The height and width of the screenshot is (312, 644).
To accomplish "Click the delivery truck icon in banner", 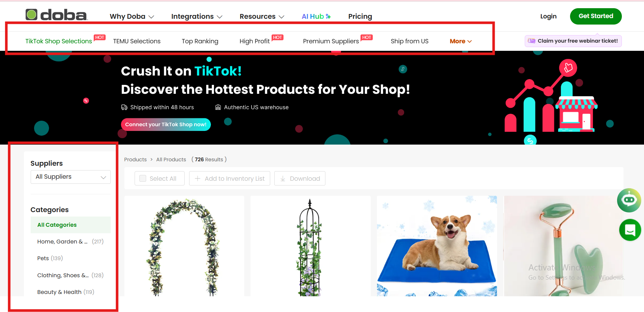I will pyautogui.click(x=124, y=107).
